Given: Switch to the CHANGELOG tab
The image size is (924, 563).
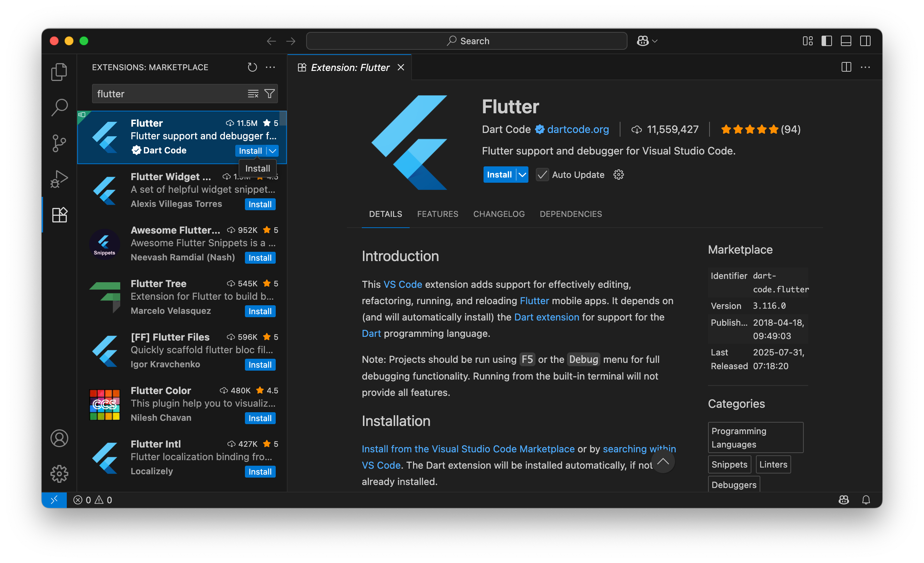Looking at the screenshot, I should pos(499,214).
